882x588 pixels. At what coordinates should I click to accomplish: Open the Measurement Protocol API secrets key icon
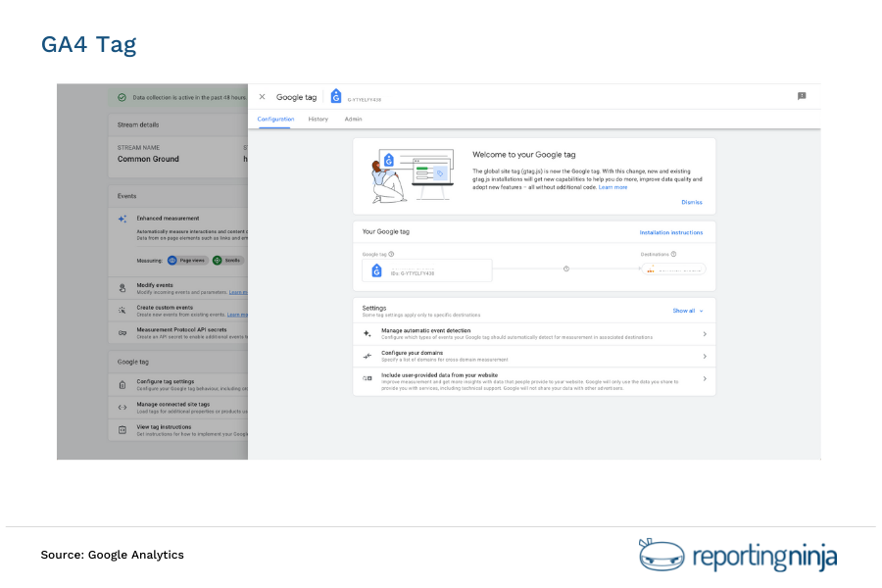(x=122, y=333)
